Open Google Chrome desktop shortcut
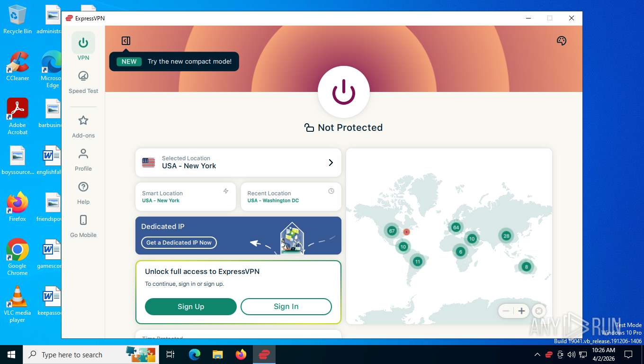 18,257
